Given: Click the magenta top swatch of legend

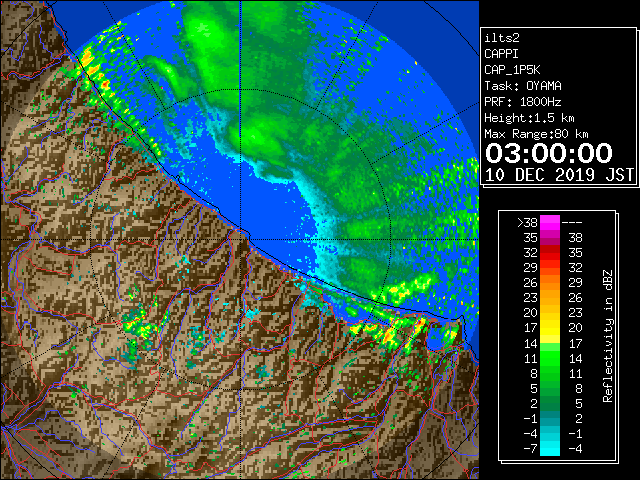Looking at the screenshot, I should [x=550, y=223].
